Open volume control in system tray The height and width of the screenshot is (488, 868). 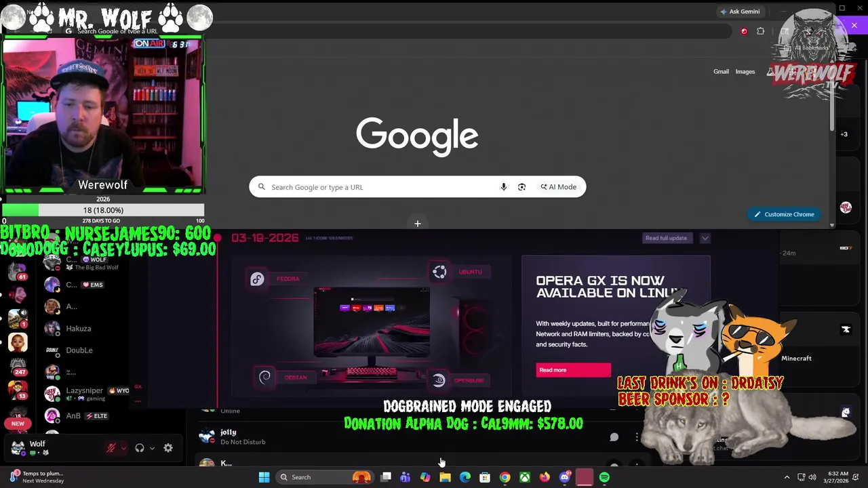point(812,477)
